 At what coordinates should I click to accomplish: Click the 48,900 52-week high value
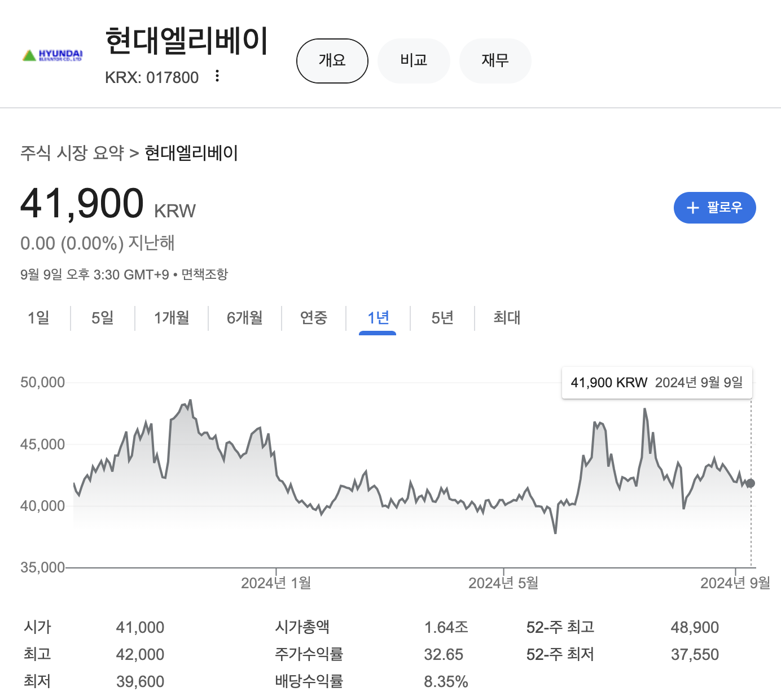(695, 628)
